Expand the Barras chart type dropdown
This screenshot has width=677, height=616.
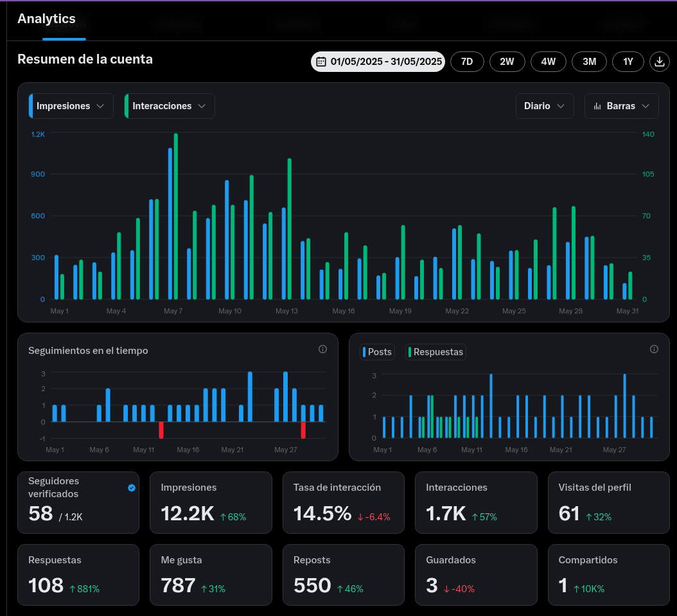click(x=621, y=106)
